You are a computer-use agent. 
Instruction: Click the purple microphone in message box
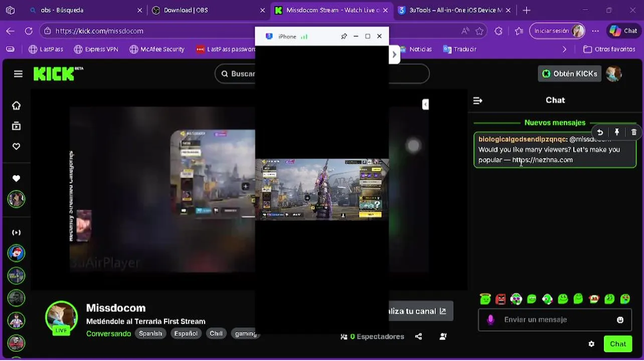[x=491, y=320]
